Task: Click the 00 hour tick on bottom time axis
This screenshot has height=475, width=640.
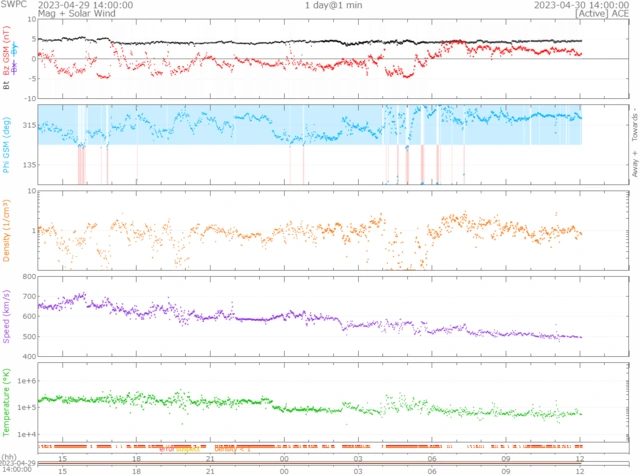Action: pyautogui.click(x=284, y=470)
